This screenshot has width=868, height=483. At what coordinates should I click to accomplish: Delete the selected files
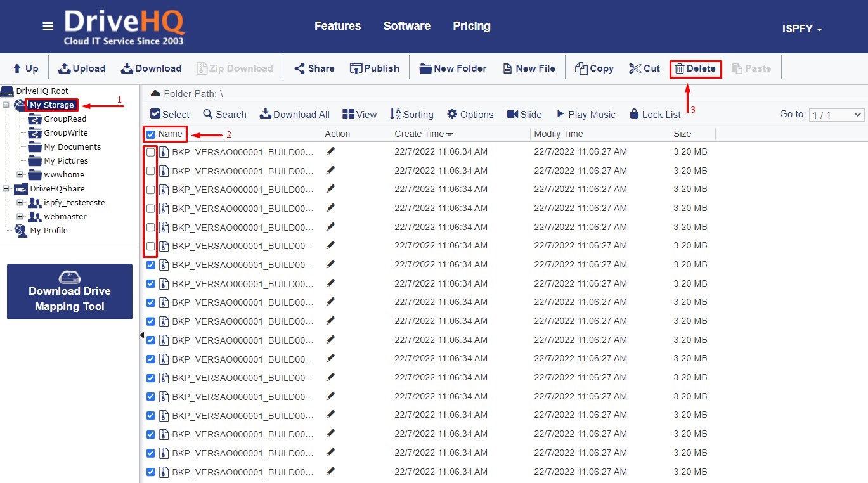pos(696,68)
